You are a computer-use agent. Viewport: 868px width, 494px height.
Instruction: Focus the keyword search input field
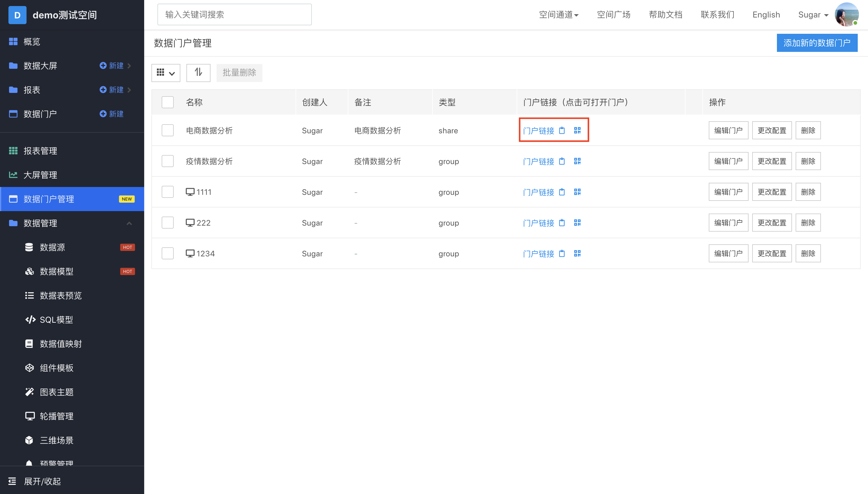tap(234, 14)
